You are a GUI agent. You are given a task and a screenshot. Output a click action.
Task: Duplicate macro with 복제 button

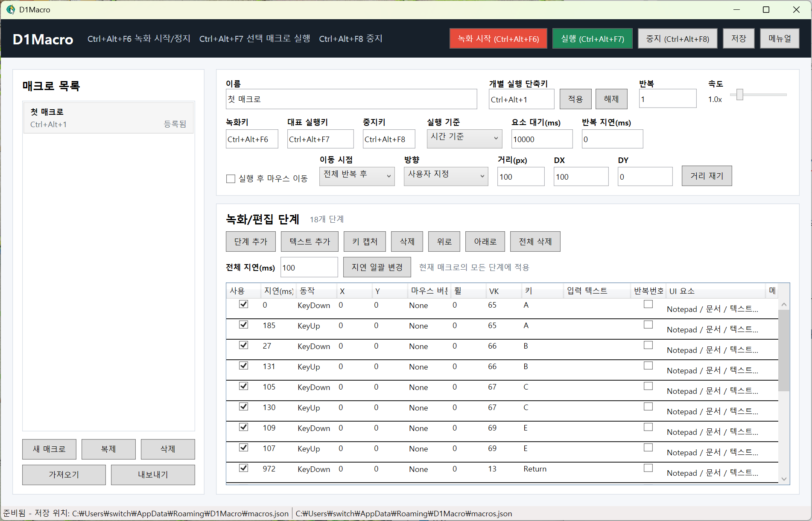tap(108, 449)
